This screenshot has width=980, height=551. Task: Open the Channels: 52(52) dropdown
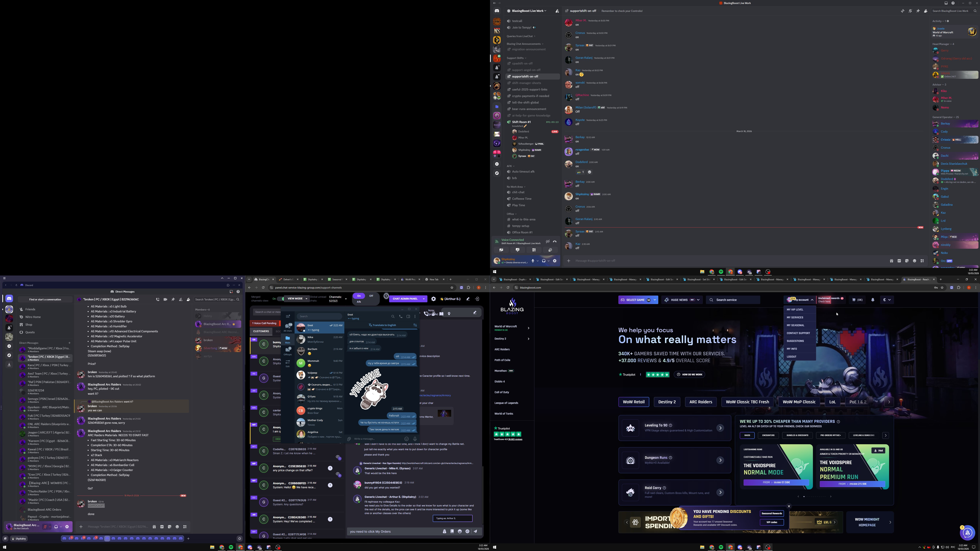(x=338, y=299)
